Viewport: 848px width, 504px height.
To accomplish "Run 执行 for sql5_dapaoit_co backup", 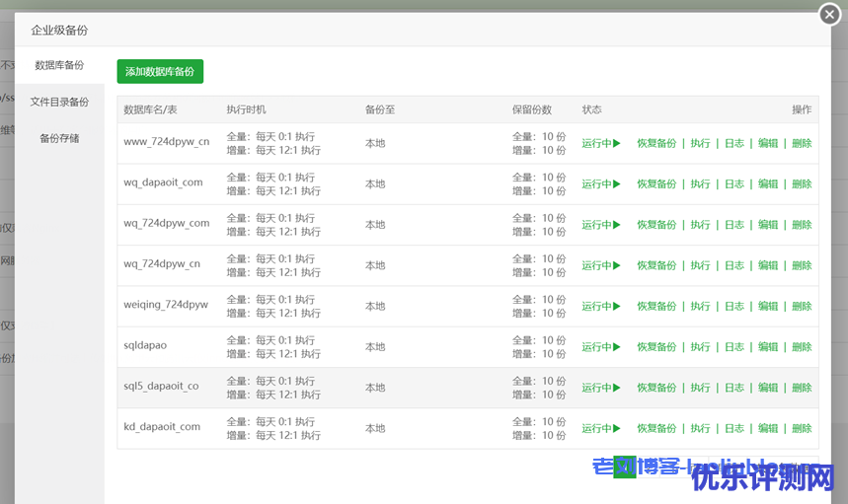I will (700, 388).
